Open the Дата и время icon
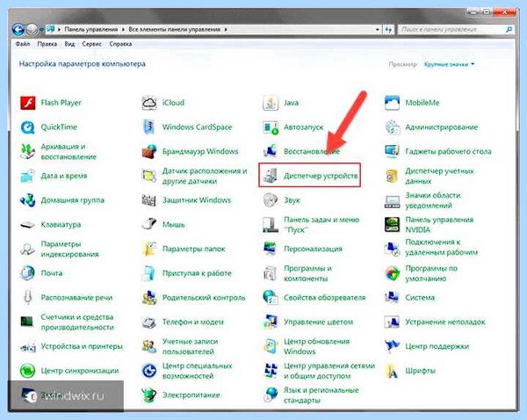The height and width of the screenshot is (420, 527). 28,176
